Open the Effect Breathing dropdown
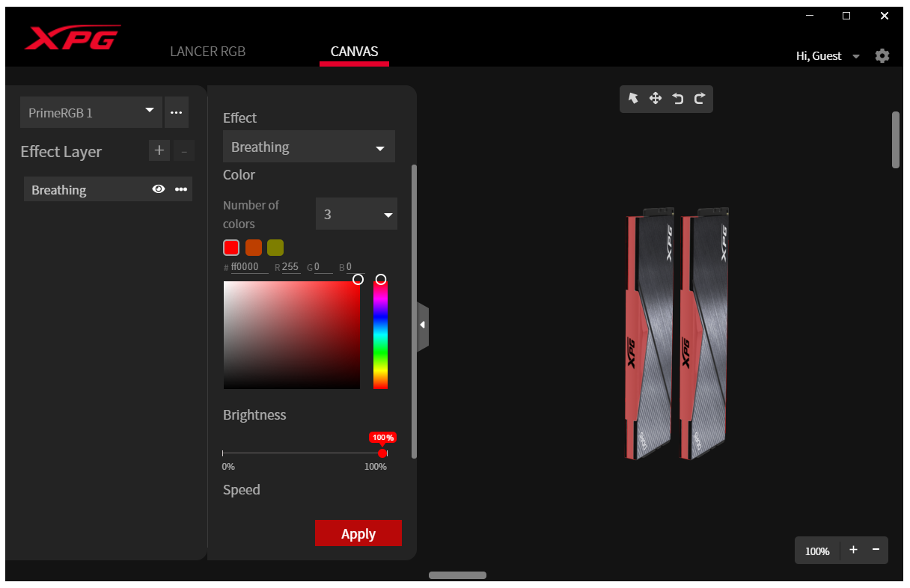Screen dimensions: 910x588 [x=309, y=147]
